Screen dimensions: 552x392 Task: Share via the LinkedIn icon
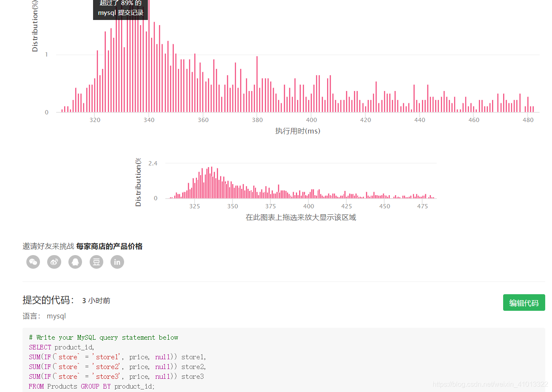(117, 262)
